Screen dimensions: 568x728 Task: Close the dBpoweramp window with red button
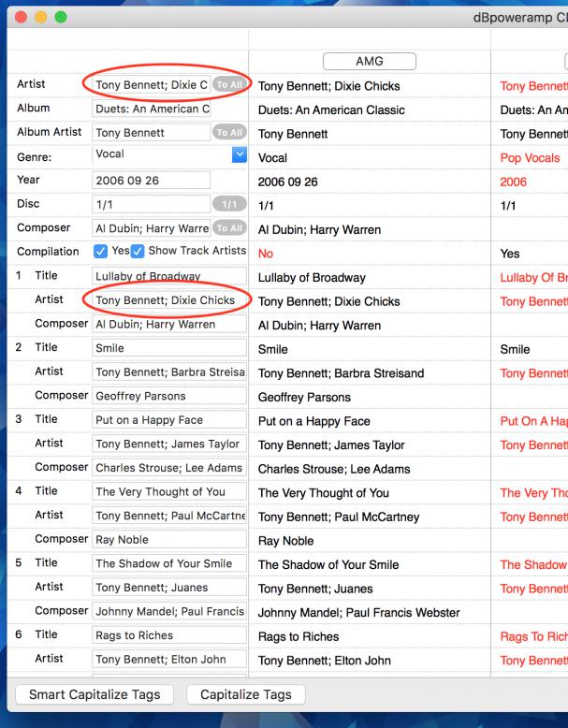21,17
